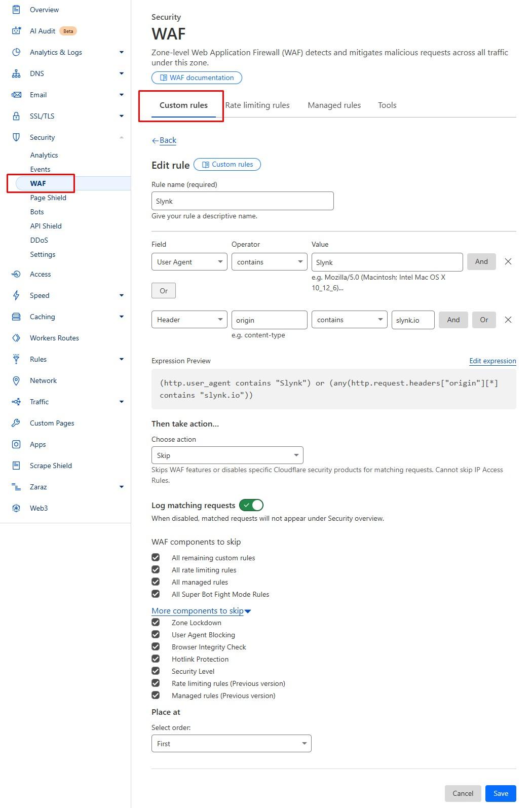Save the edited rule
The image size is (532, 808).
click(x=500, y=793)
